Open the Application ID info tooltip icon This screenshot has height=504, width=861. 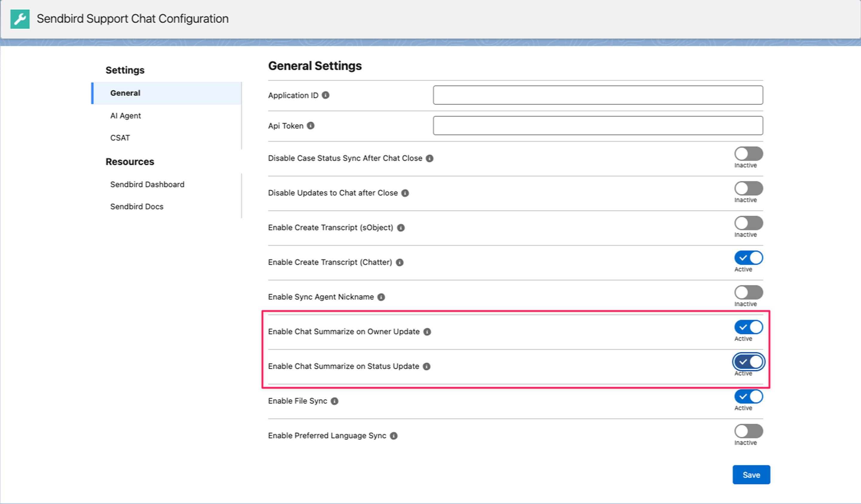[326, 95]
